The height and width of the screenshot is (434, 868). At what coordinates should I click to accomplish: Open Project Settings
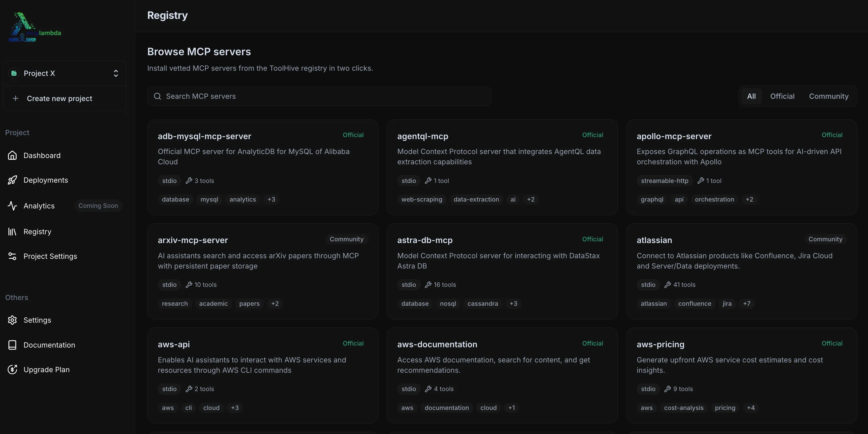pos(50,256)
